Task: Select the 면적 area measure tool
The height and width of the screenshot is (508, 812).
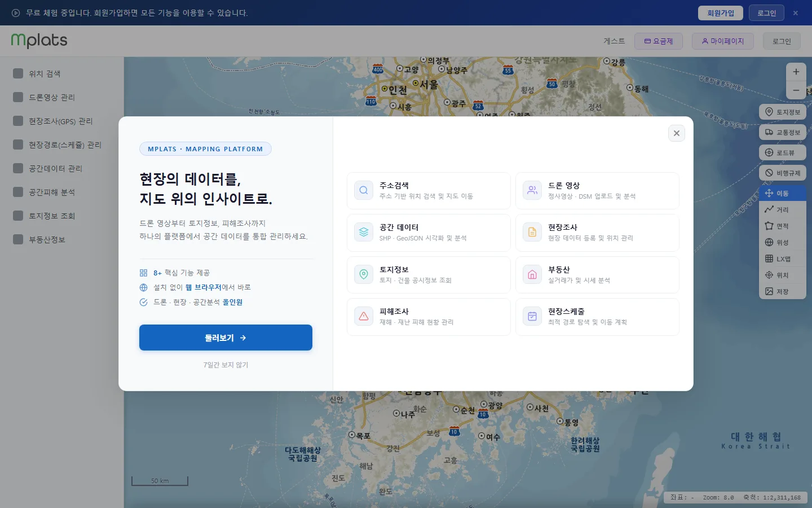Action: (782, 226)
